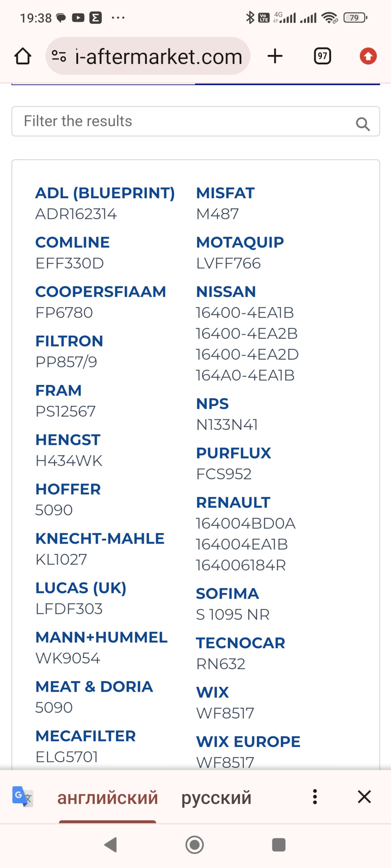Open the tab switcher showing 97 tabs
Screen dimensions: 391x868
tap(322, 57)
